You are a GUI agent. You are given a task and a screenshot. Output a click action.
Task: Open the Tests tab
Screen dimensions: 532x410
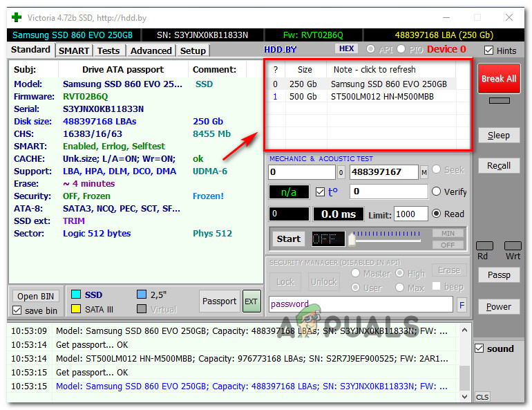108,51
